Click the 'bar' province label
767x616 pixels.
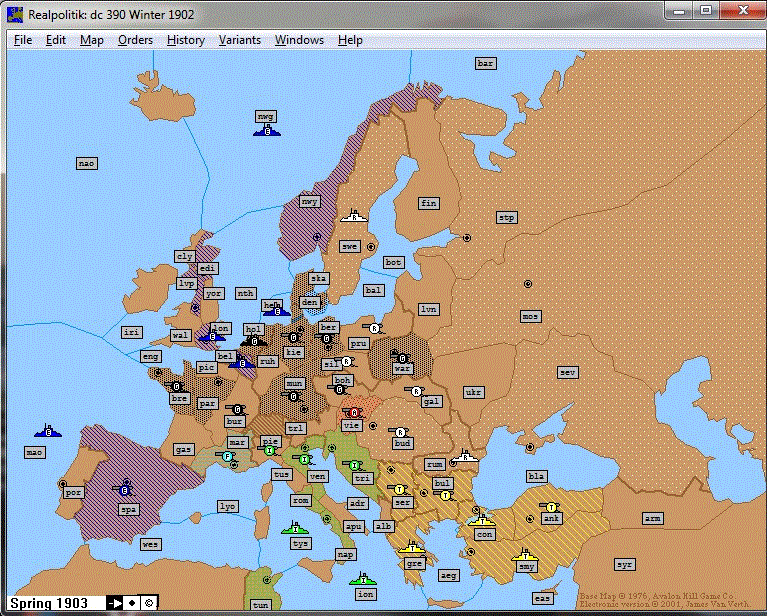486,63
